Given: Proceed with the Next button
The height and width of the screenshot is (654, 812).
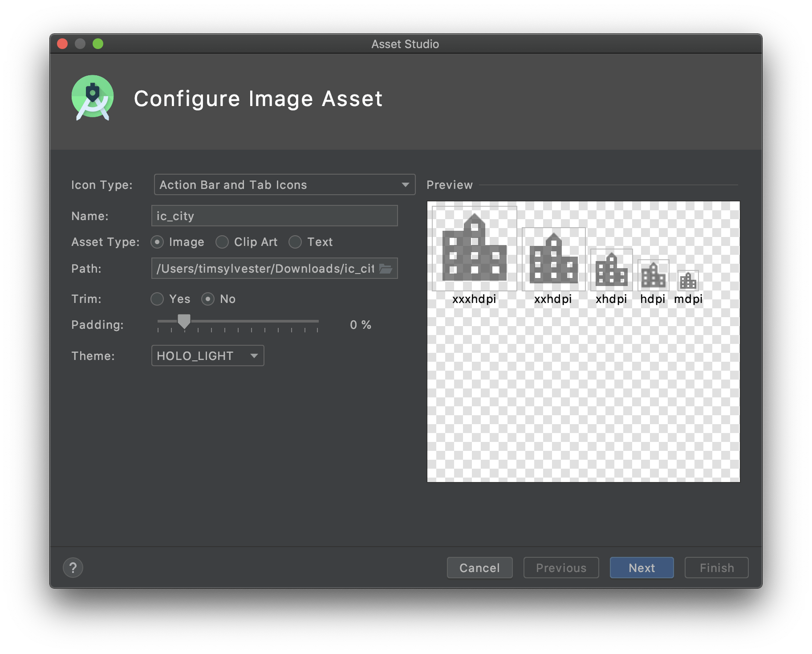Looking at the screenshot, I should point(641,568).
